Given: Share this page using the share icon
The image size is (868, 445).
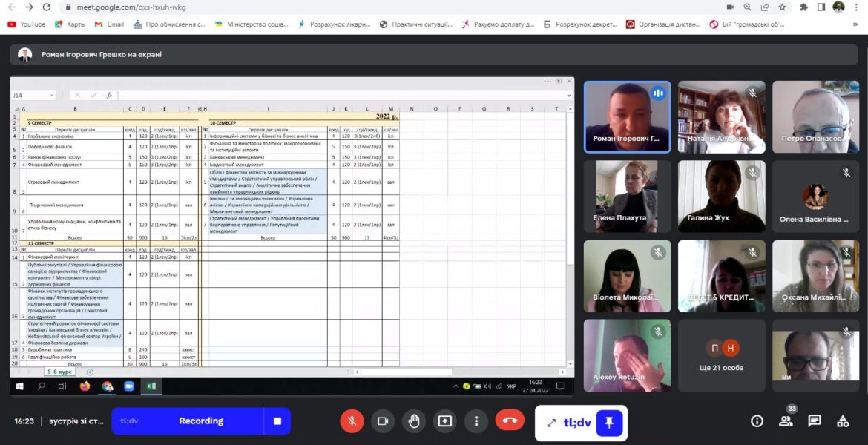Looking at the screenshot, I should click(764, 7).
